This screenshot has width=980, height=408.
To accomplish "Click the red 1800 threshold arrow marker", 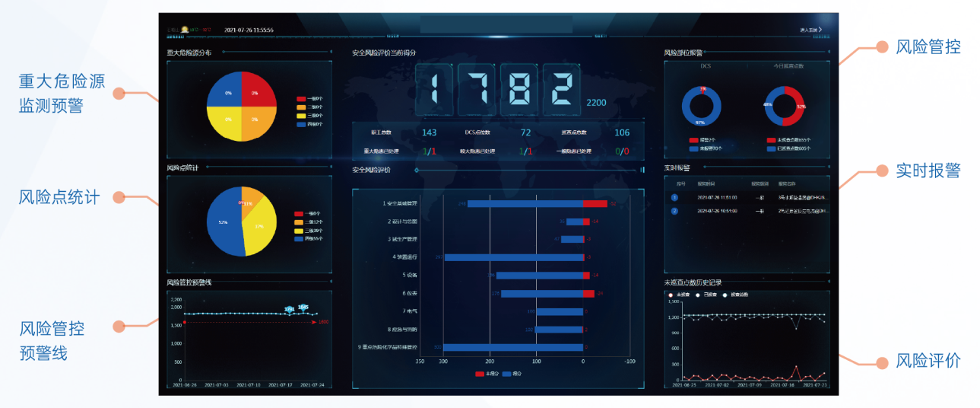I will [314, 322].
